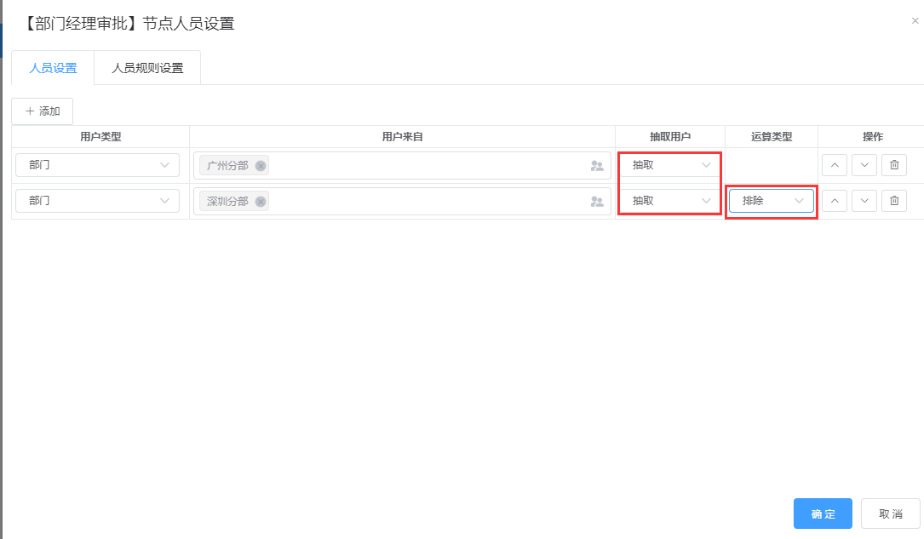Click the 运算类型 column header
The image size is (924, 539).
point(771,137)
